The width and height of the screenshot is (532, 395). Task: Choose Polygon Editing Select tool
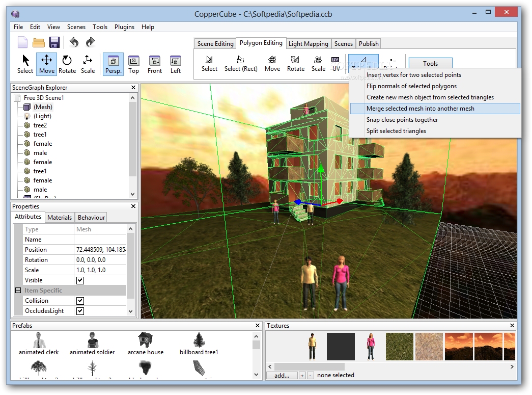(209, 64)
